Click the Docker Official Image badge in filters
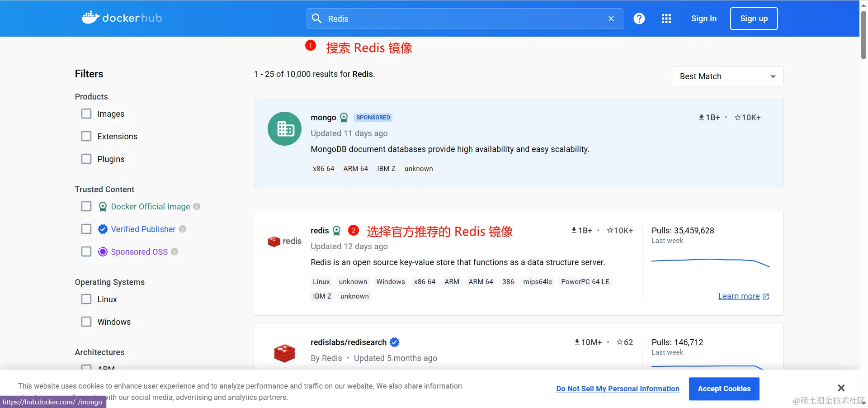 (x=103, y=207)
